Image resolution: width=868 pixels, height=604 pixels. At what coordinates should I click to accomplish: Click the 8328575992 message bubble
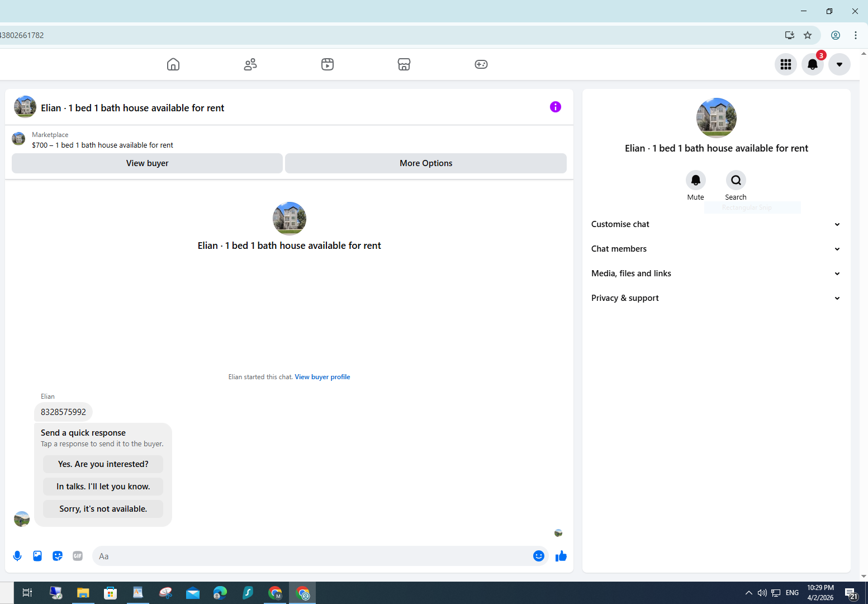pyautogui.click(x=63, y=412)
